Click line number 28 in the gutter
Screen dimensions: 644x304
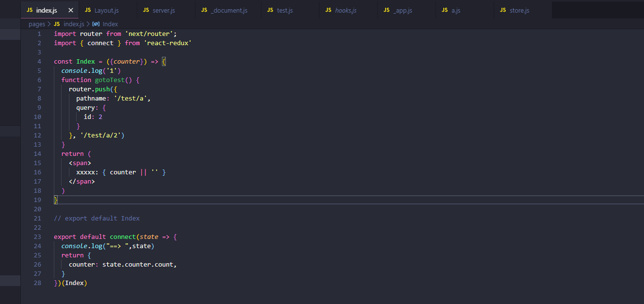click(x=38, y=283)
